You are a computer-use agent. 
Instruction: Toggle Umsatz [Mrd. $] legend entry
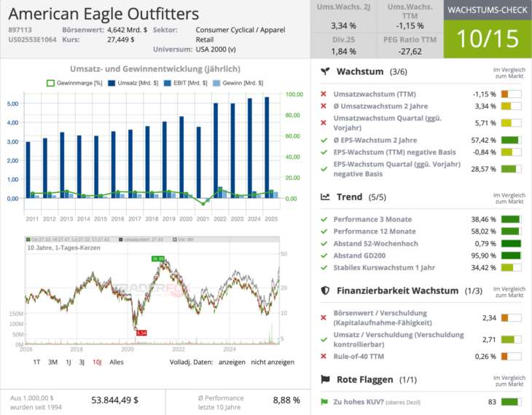(133, 83)
